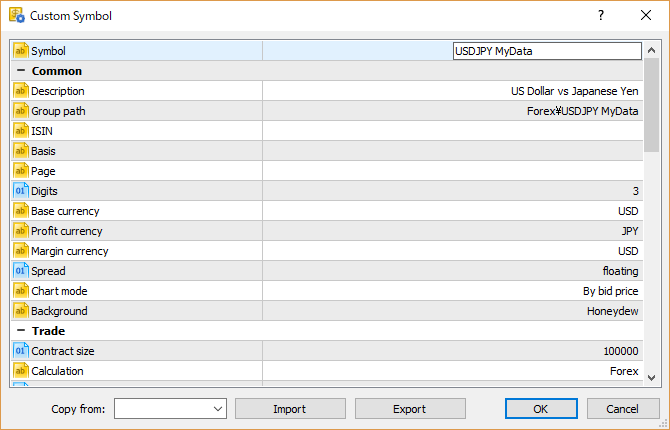Click the Description row's text icon

[21, 91]
